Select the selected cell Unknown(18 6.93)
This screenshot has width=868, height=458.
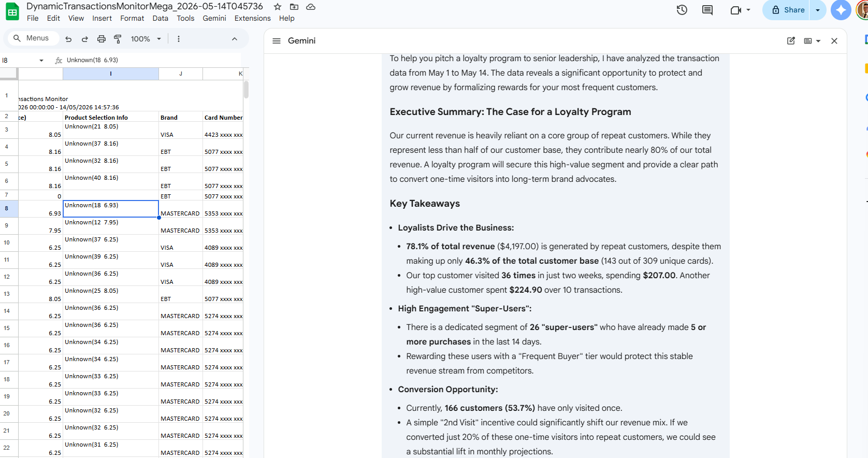(111, 209)
